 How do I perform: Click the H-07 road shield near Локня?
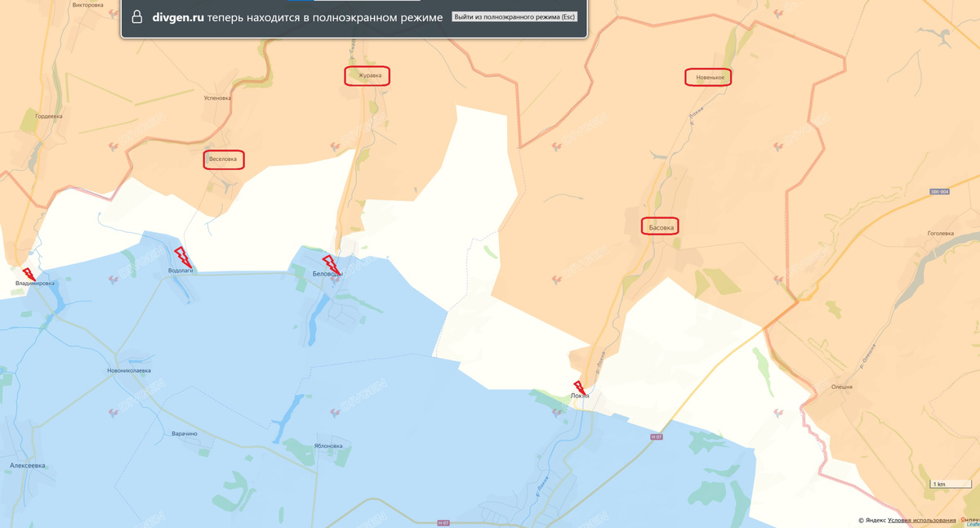(656, 437)
